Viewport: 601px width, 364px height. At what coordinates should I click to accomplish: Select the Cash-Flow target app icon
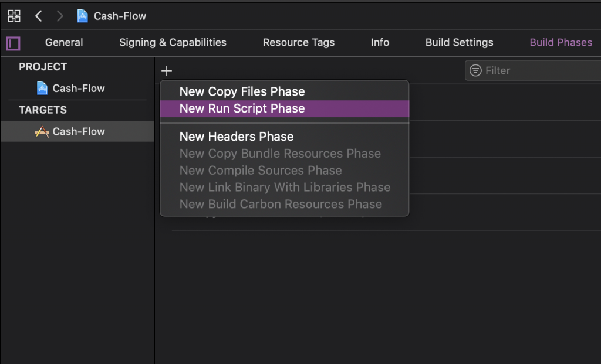pyautogui.click(x=42, y=132)
